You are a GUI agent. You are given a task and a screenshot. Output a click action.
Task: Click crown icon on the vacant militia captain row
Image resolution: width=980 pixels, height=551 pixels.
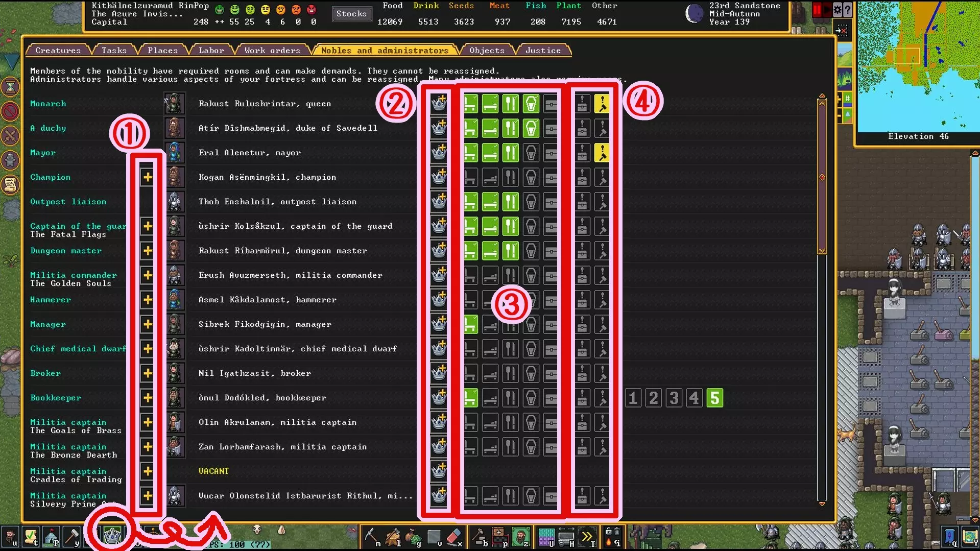[x=439, y=471]
